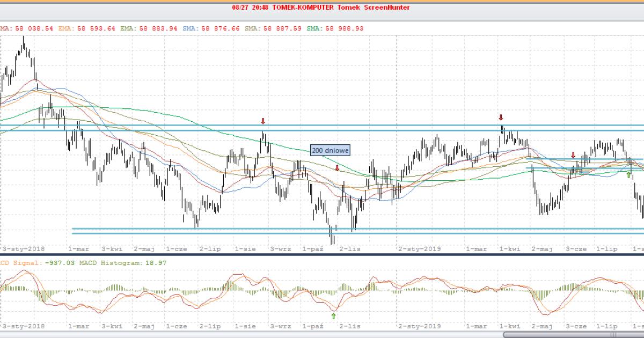Select the red down arrow near June 2019
The height and width of the screenshot is (338, 644).
click(x=573, y=155)
